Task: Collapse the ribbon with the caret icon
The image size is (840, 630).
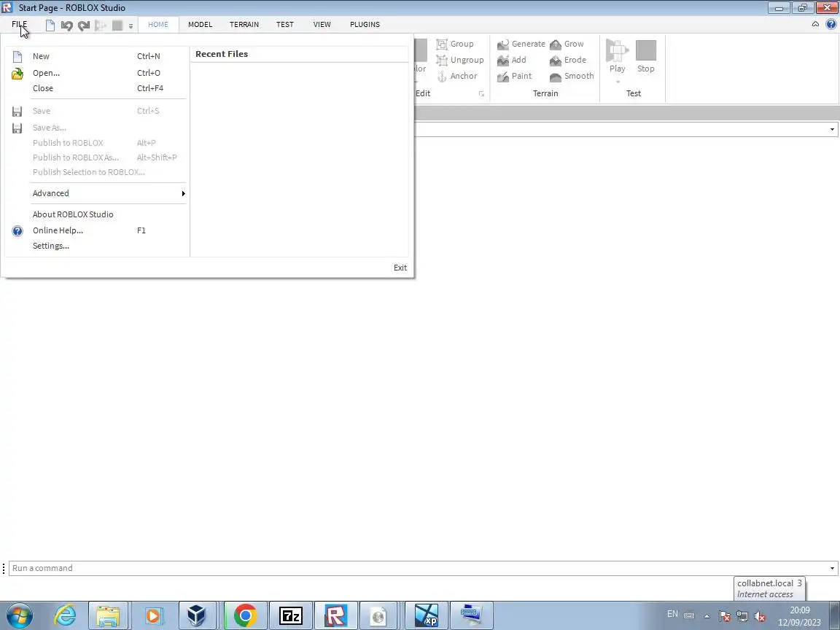Action: (x=815, y=24)
